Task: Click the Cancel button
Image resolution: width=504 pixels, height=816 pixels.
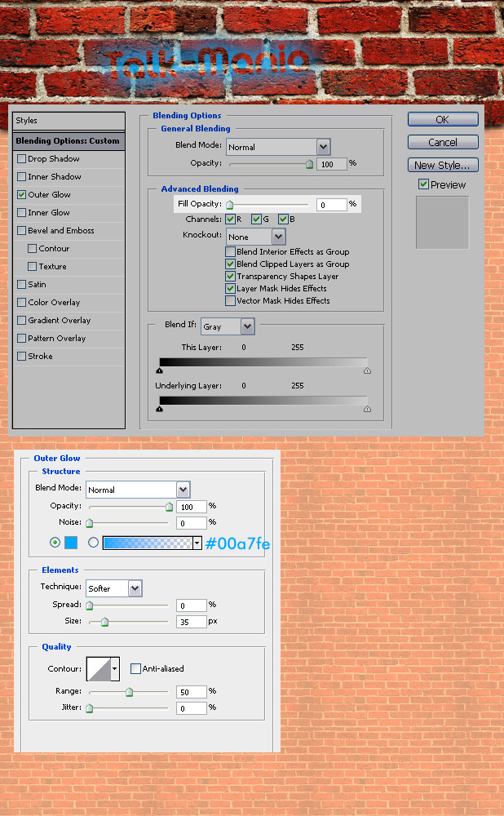Action: coord(443,142)
